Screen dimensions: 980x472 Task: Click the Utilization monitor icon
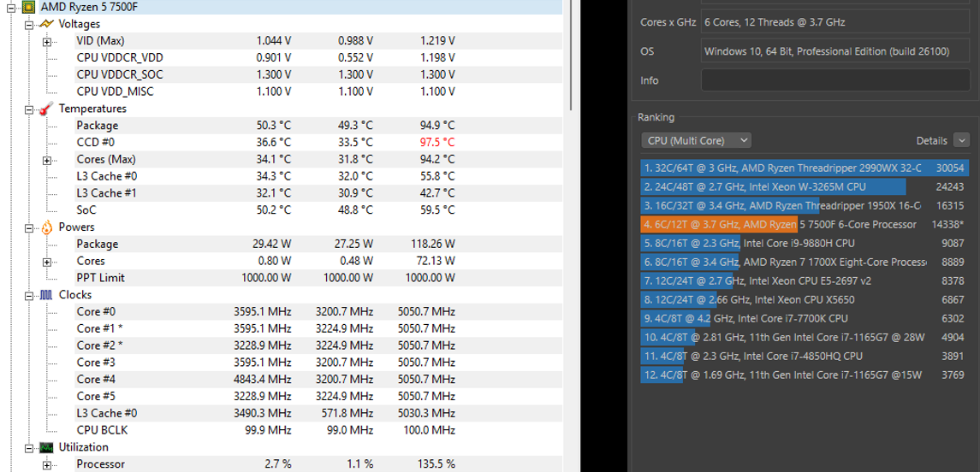coord(46,447)
